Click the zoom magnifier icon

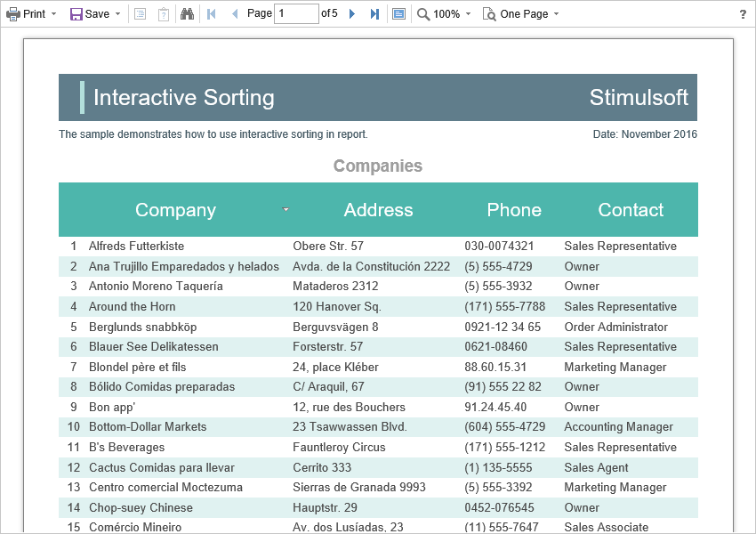coord(423,14)
